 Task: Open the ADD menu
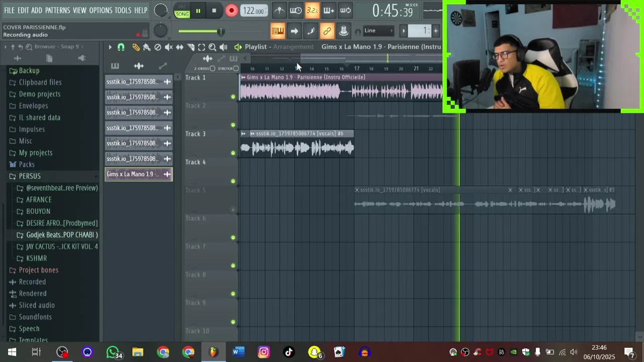pos(37,11)
